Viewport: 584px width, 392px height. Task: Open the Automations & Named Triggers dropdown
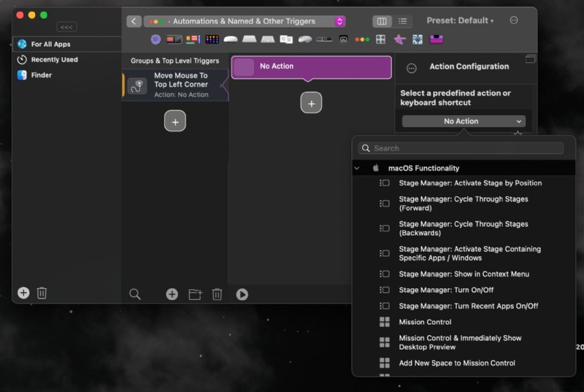click(x=245, y=21)
